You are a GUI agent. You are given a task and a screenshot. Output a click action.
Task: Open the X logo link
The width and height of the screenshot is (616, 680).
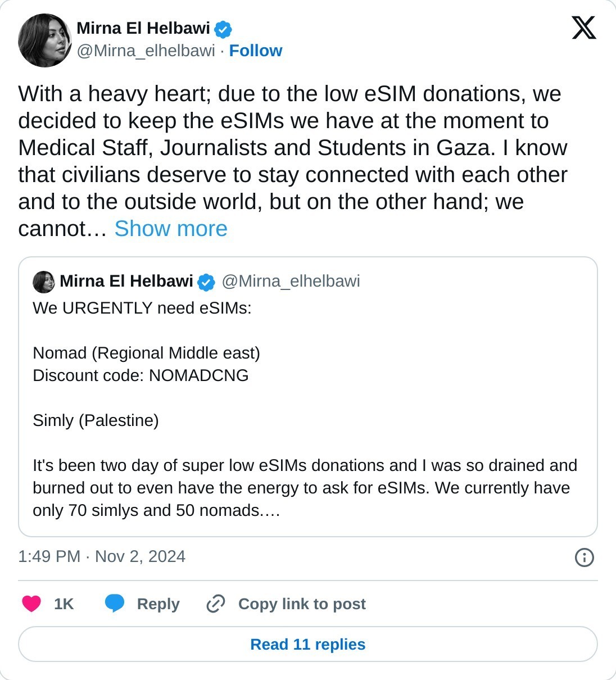click(x=584, y=28)
